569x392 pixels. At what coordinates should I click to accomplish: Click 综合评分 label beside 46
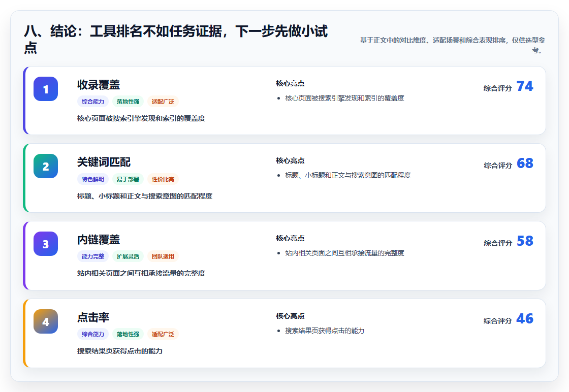pos(498,320)
